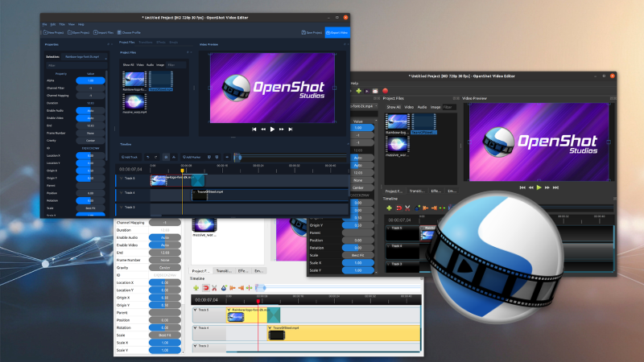Viewport: 644px width, 362px height.
Task: Collapse Track 4 chevron in blue window
Action: pos(122,192)
